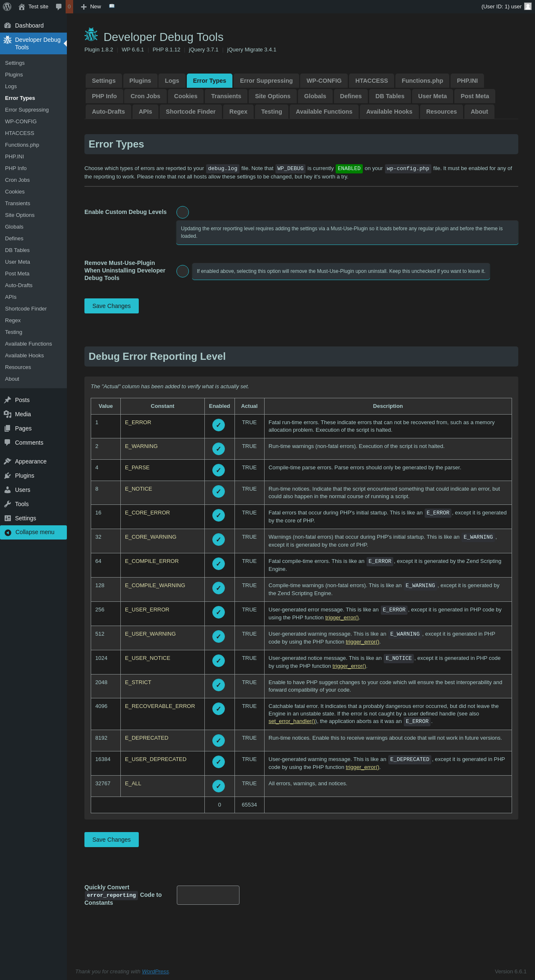Screen dimensions: 535x980
Task: Enable Custom Debug Levels toggle
Action: (183, 212)
